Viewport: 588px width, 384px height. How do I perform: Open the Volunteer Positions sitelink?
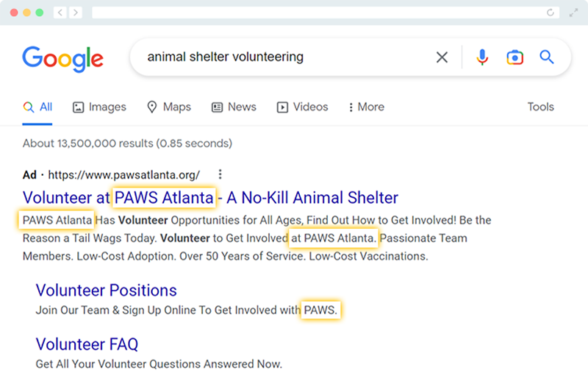106,290
